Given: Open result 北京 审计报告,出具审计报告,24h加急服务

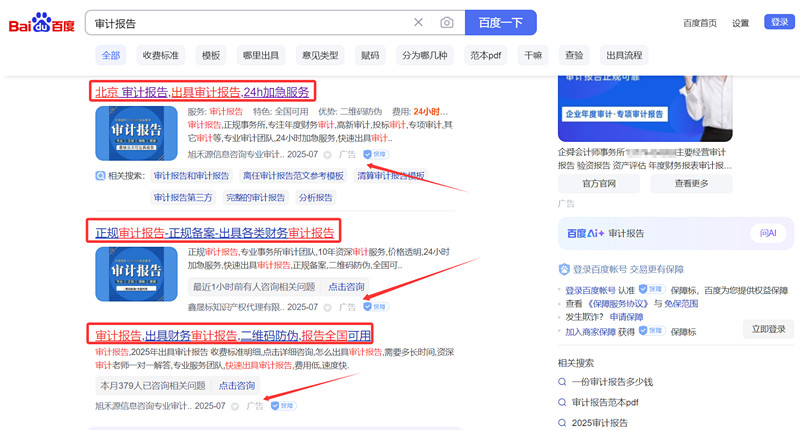Looking at the screenshot, I should click(202, 92).
